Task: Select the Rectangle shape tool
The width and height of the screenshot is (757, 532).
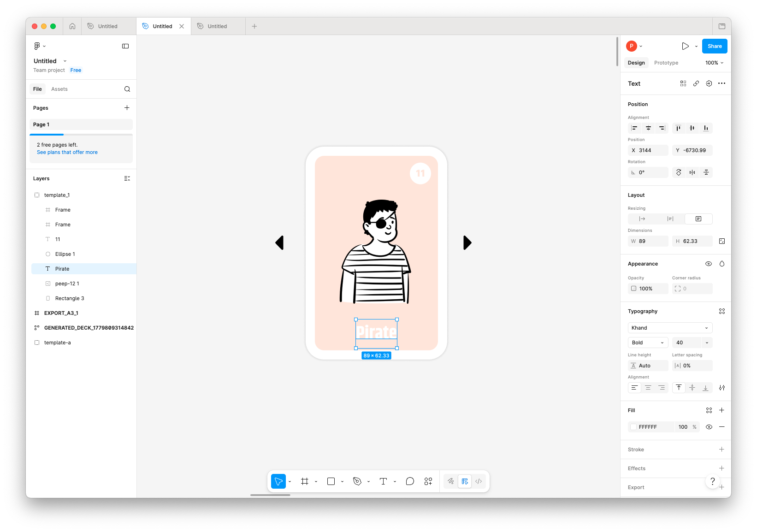Action: [331, 481]
